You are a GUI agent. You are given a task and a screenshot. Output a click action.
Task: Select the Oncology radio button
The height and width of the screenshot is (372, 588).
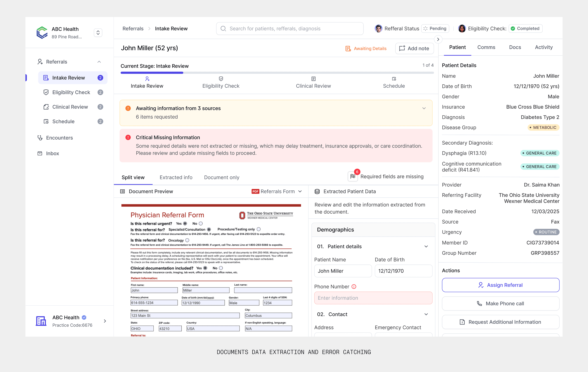[187, 240]
